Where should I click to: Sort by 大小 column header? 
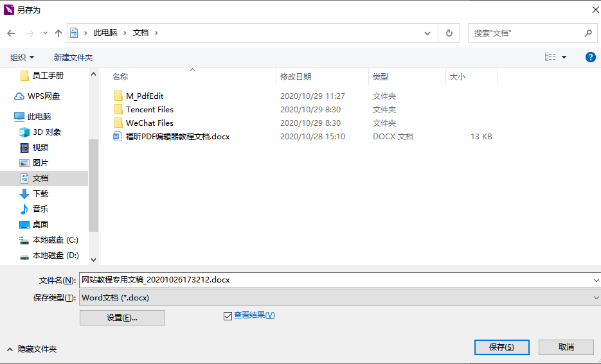coord(458,77)
